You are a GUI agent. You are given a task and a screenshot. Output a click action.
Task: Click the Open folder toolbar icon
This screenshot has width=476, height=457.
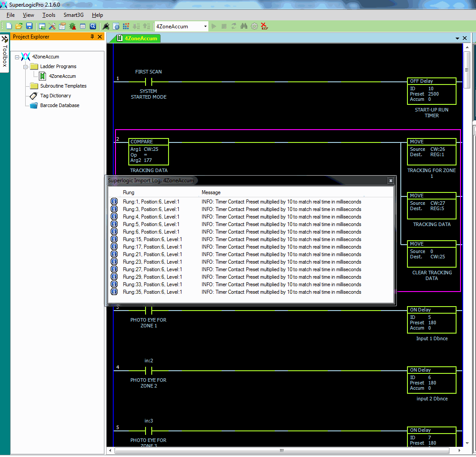point(19,27)
